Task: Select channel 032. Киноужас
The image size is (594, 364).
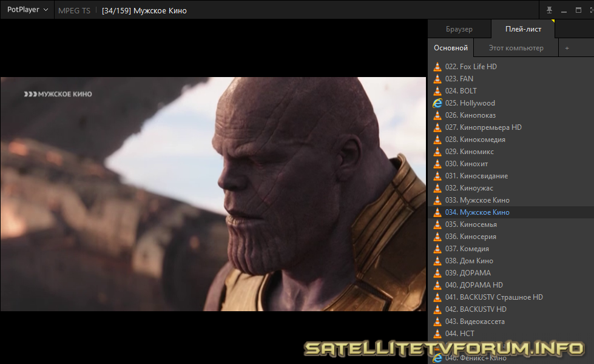Action: point(470,188)
